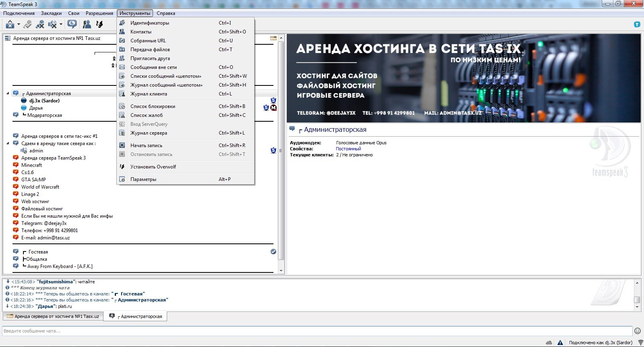Click the Список блокировки entry icon
644x347 pixels.
[x=122, y=106]
